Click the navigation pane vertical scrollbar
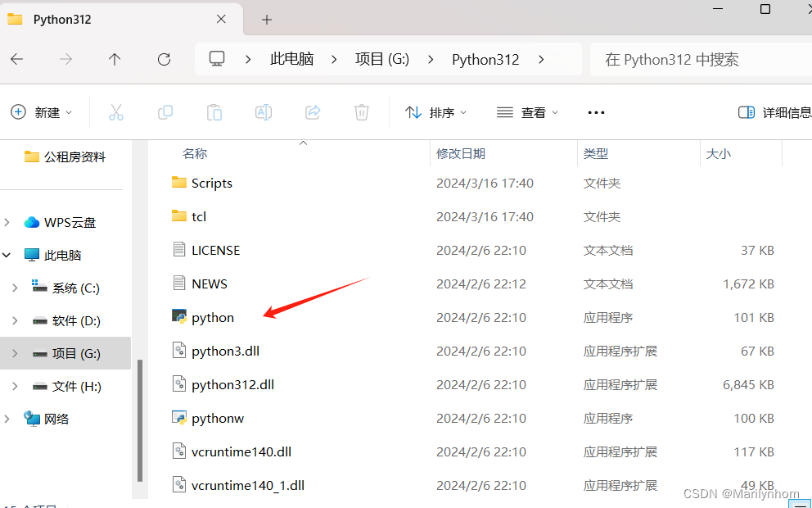 click(x=140, y=420)
